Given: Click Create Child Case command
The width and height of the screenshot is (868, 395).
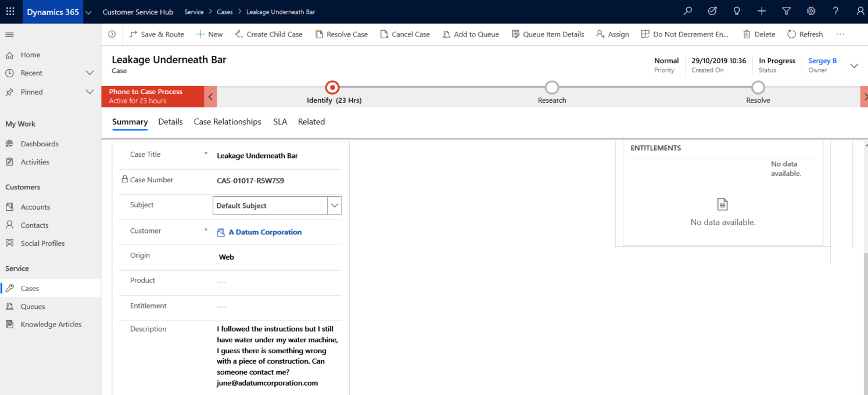Looking at the screenshot, I should [268, 34].
